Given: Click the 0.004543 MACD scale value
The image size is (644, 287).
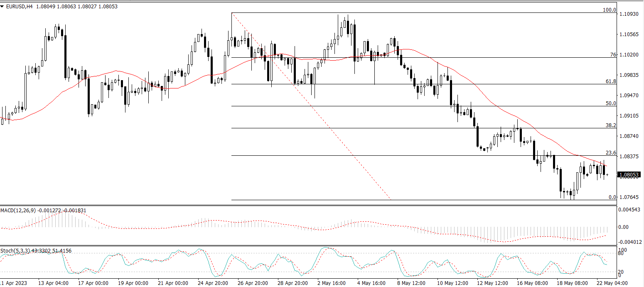Looking at the screenshot, I should coord(630,210).
